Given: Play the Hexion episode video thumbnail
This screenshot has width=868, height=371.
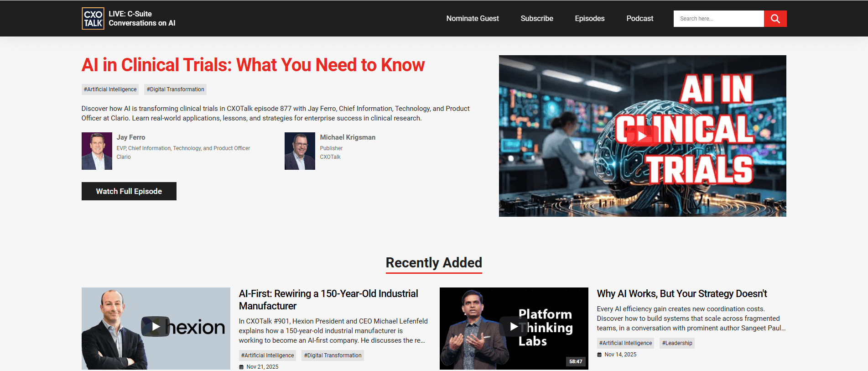Looking at the screenshot, I should 156,327.
